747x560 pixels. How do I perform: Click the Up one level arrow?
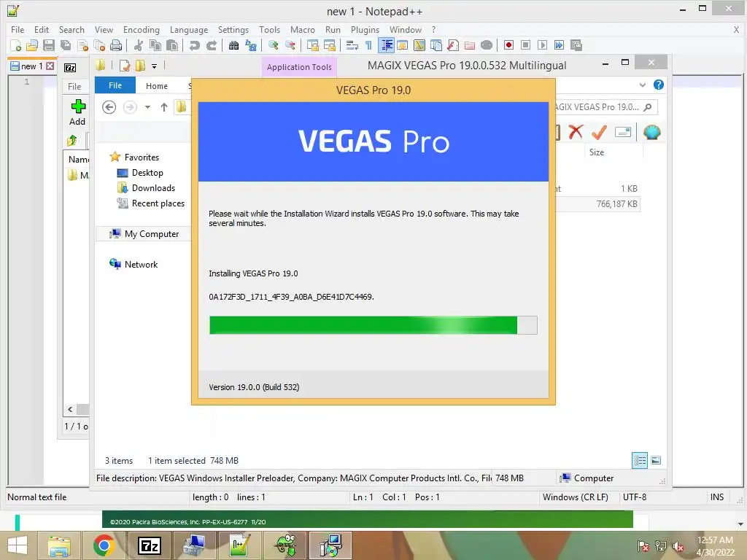164,107
